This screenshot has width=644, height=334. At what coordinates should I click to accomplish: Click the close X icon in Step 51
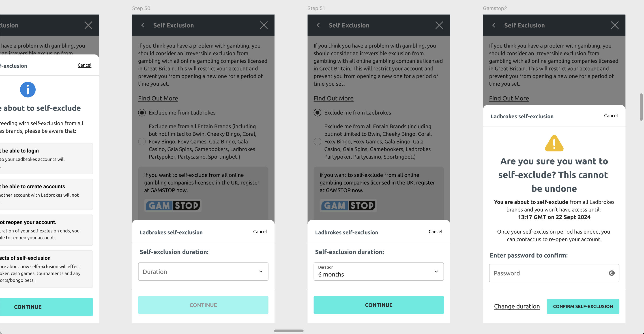(439, 25)
